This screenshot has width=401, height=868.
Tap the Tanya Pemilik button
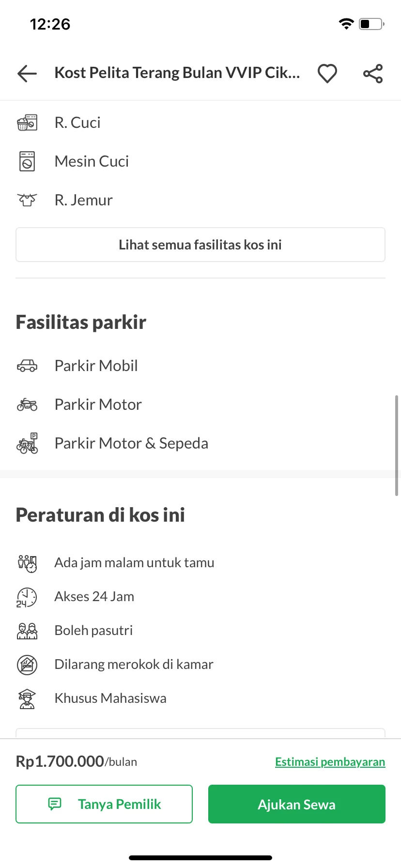[104, 804]
